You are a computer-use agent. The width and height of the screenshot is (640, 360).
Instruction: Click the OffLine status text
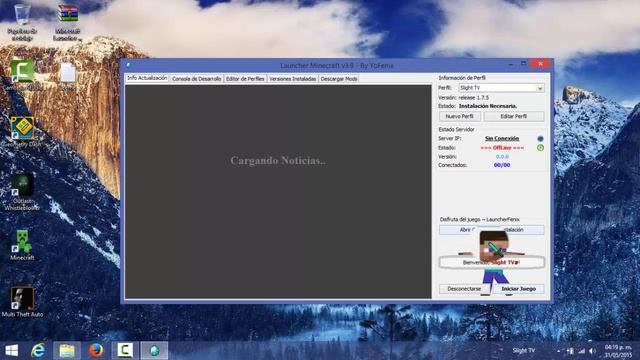502,148
